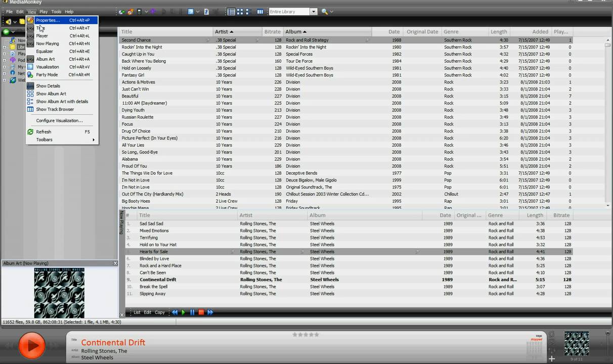Image resolution: width=613 pixels, height=364 pixels.
Task: Toggle Album Art panel in View menu
Action: tap(62, 59)
